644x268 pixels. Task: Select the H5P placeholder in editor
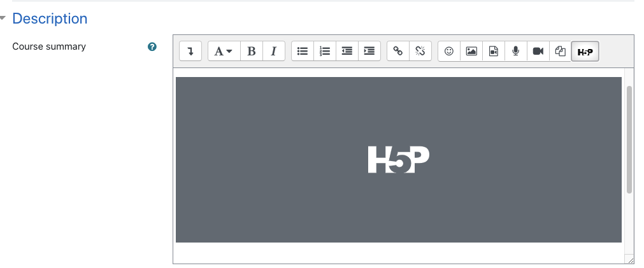coord(398,160)
